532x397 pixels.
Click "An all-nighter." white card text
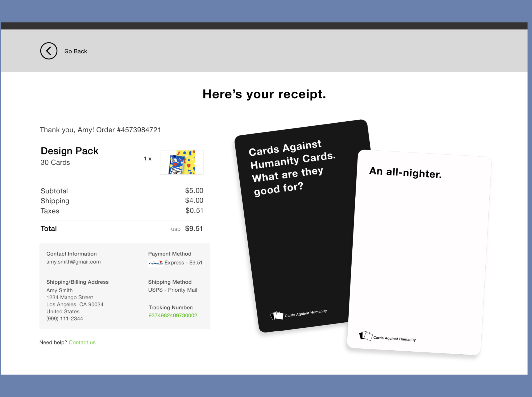(405, 172)
